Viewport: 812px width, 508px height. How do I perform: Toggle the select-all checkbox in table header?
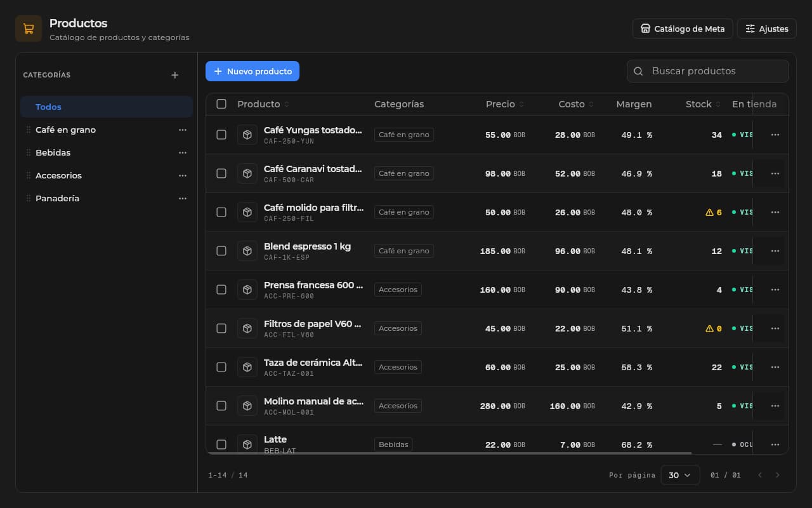221,104
